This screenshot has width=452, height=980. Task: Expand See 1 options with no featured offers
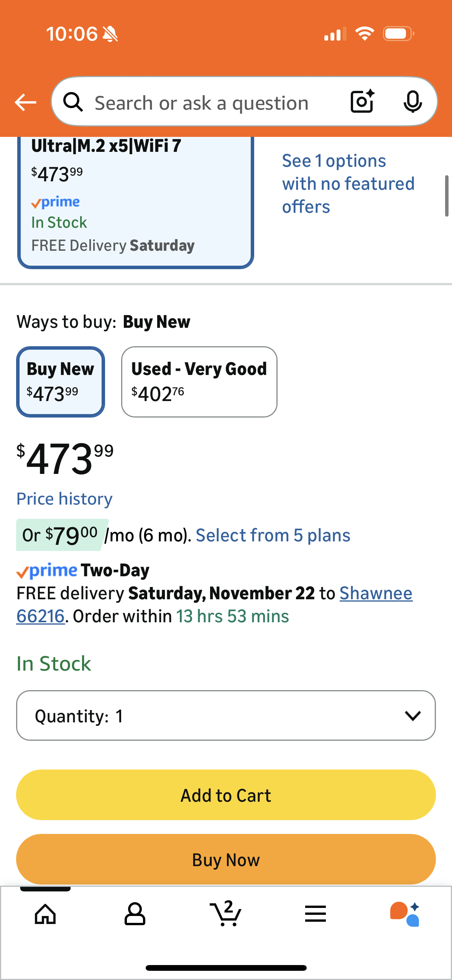[x=348, y=184]
